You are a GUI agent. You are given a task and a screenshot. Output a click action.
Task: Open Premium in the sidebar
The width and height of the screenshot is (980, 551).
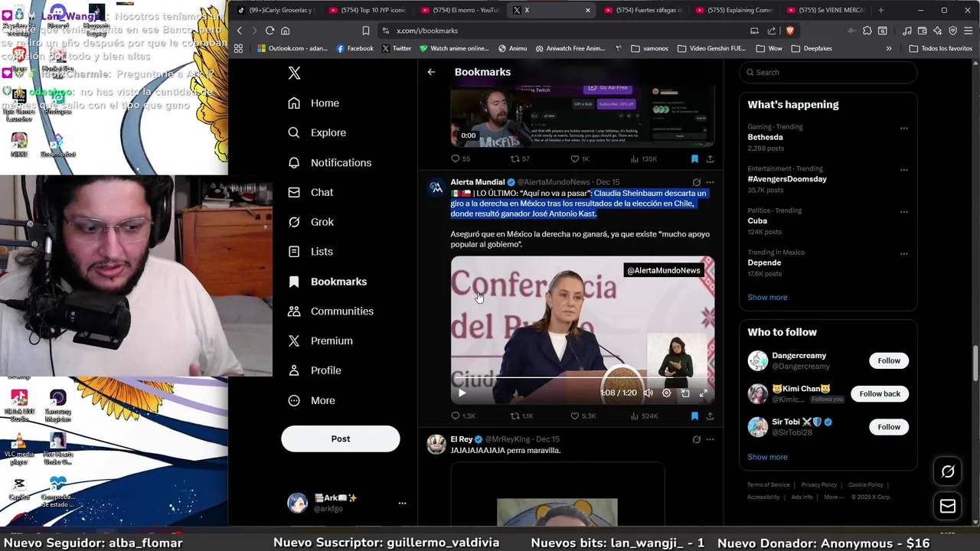[320, 341]
